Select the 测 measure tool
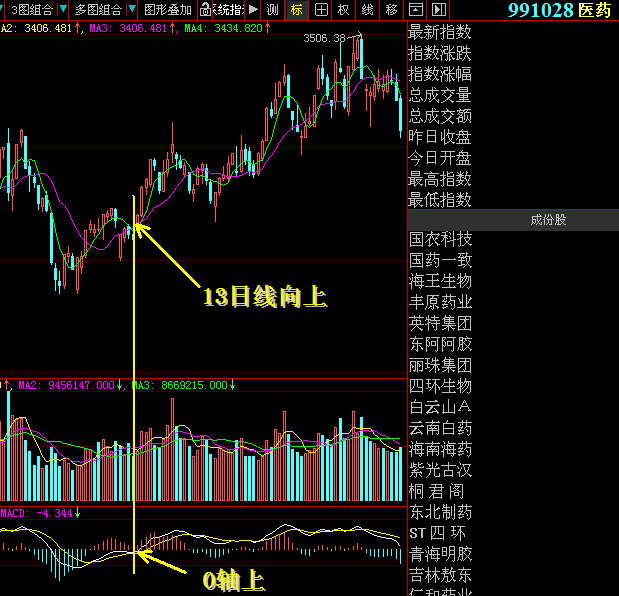Viewport: 619px width, 596px height. 272,10
